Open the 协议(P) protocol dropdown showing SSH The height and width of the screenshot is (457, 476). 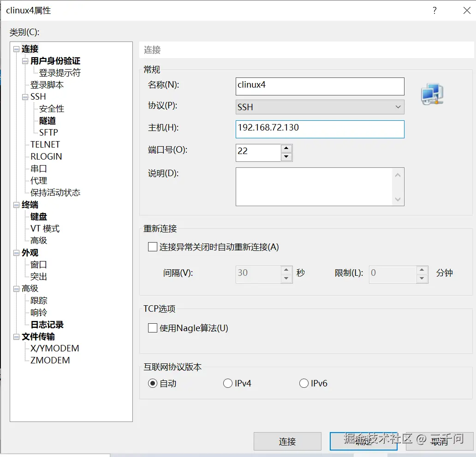[397, 107]
